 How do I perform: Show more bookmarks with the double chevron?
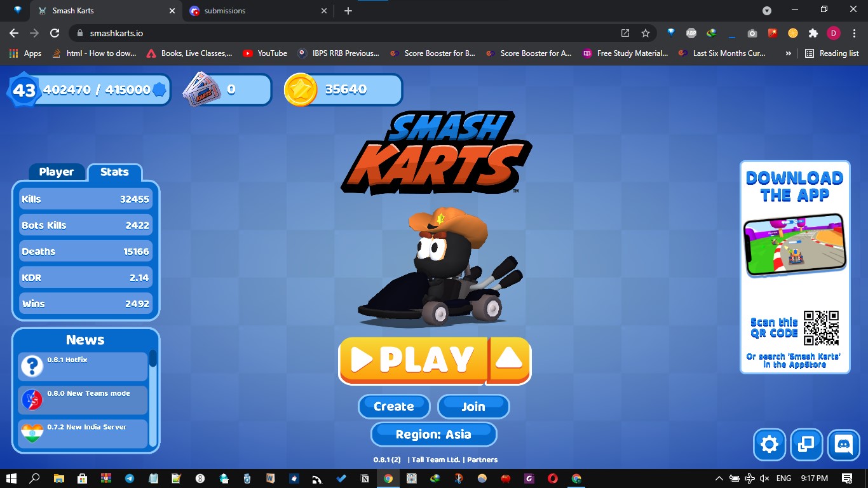click(788, 53)
